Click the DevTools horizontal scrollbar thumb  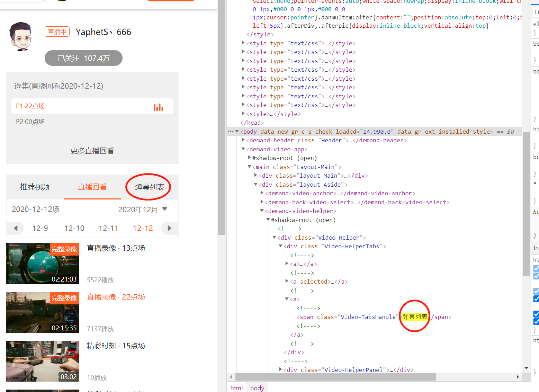(x=335, y=377)
